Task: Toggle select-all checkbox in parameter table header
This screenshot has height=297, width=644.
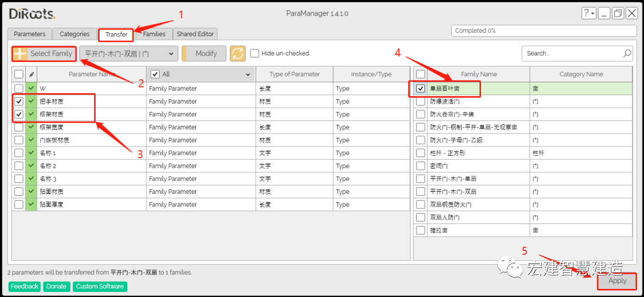Action: click(19, 74)
